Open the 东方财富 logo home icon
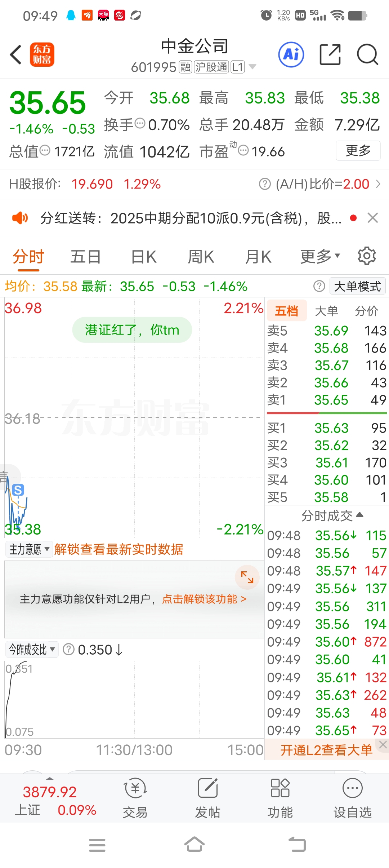 point(42,55)
